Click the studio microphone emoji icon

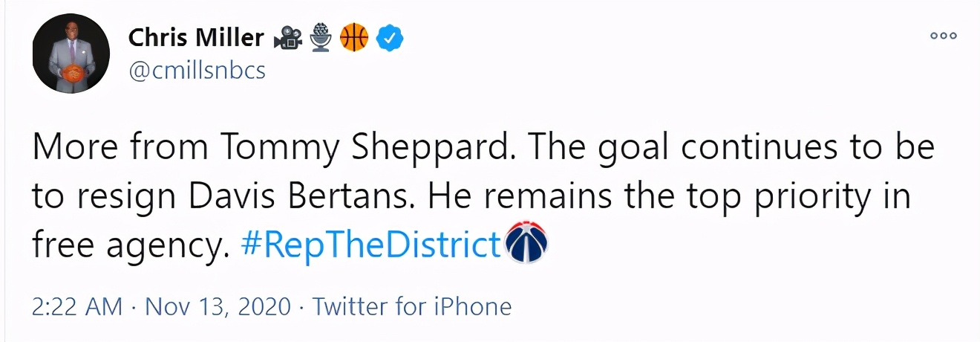(x=320, y=37)
